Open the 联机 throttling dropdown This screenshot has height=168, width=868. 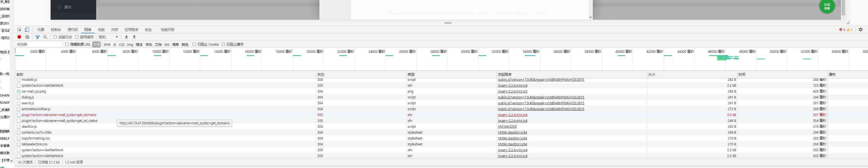tap(108, 37)
